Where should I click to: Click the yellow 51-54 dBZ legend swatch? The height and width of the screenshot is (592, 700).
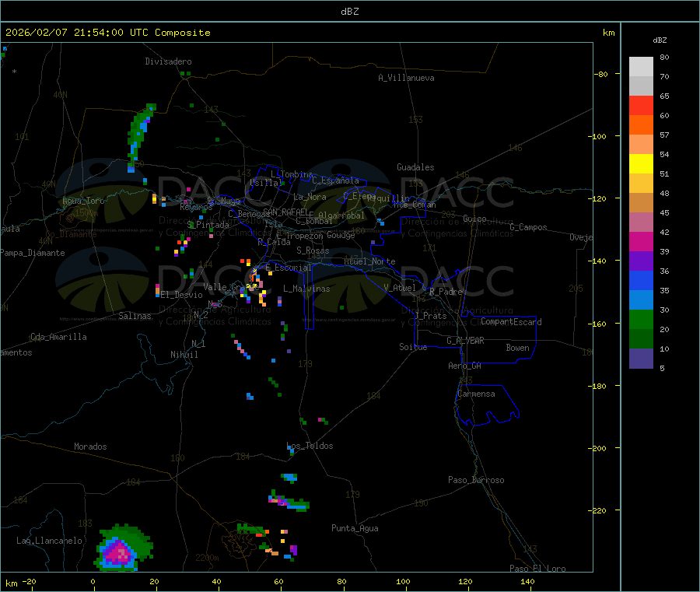pos(641,164)
